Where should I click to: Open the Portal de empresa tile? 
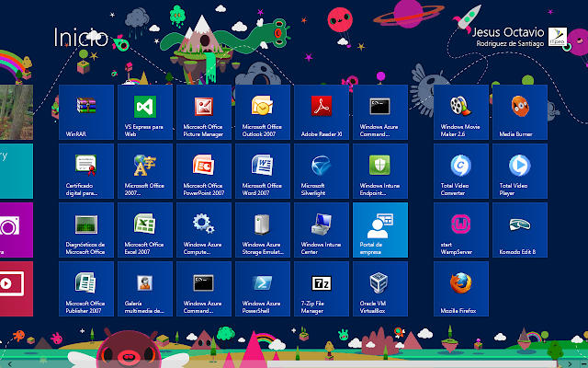coord(380,230)
